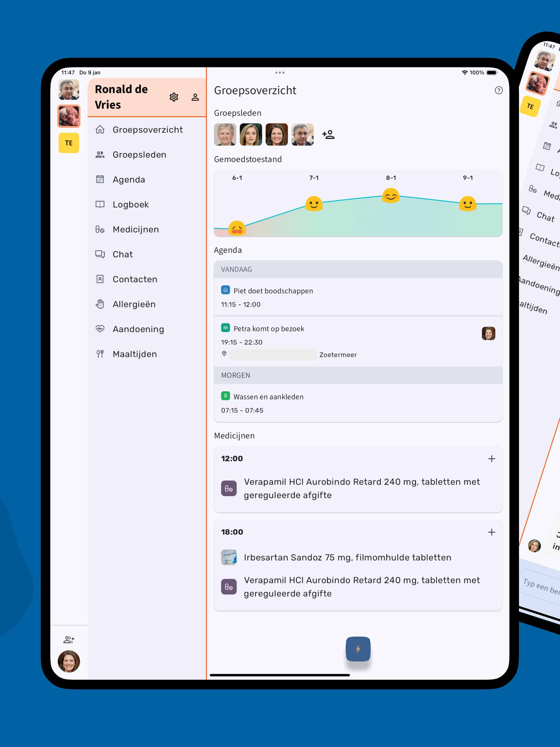Click the Petra komt op bezoek agenda item

tap(358, 339)
